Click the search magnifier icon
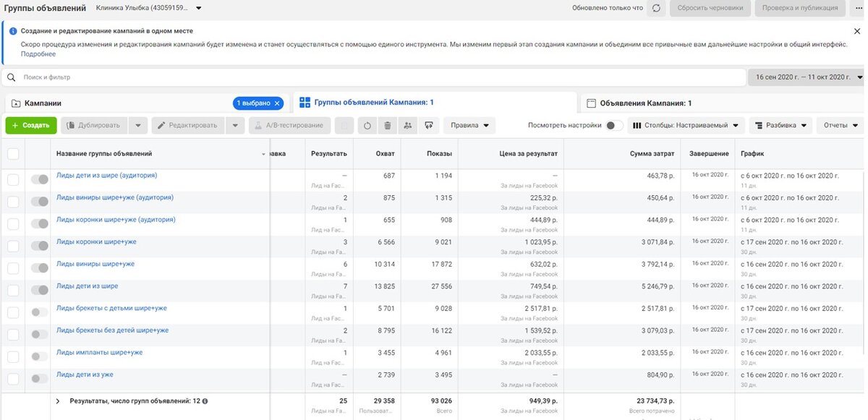Viewport: 868px width, 420px height. click(x=12, y=77)
